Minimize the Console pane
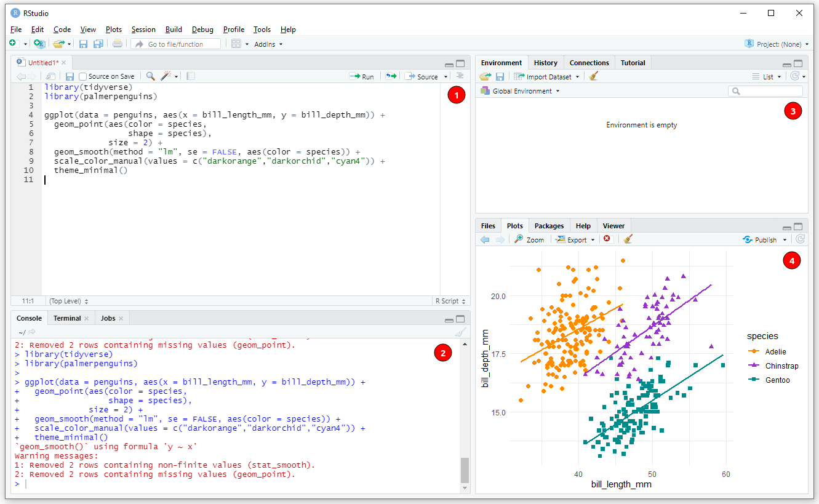 (x=449, y=319)
